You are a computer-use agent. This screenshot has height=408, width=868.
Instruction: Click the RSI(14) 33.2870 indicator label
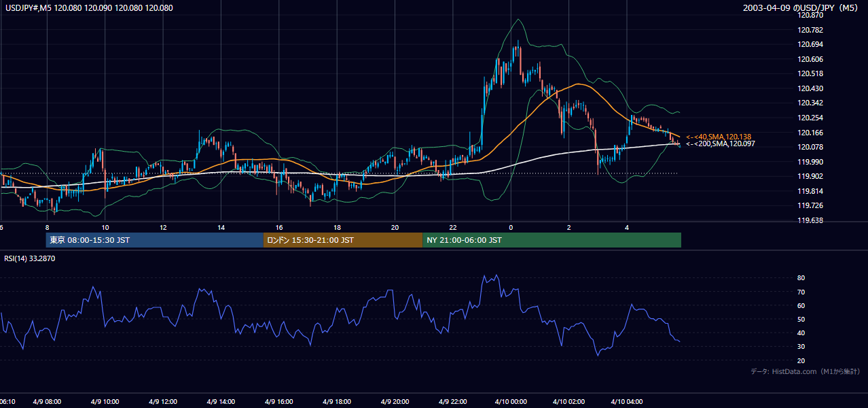[x=31, y=258]
